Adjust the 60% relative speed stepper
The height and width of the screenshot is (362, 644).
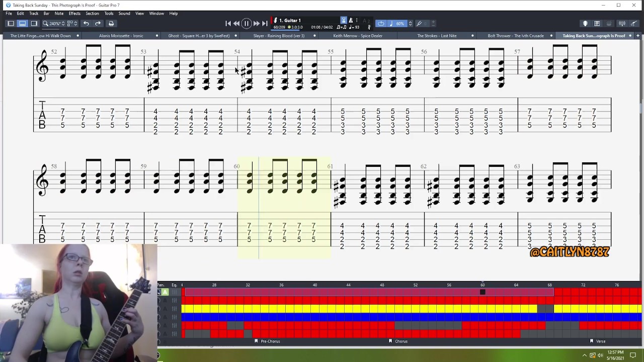click(410, 24)
